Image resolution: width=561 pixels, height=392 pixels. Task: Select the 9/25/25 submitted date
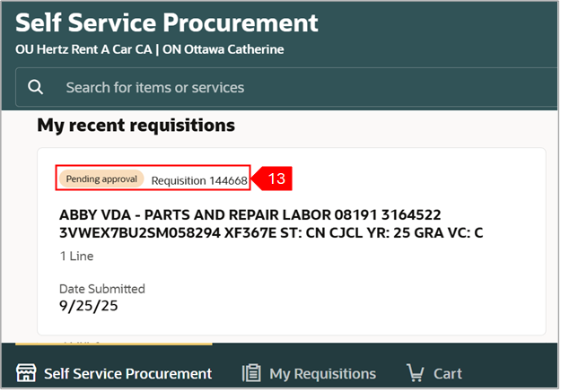tap(89, 306)
